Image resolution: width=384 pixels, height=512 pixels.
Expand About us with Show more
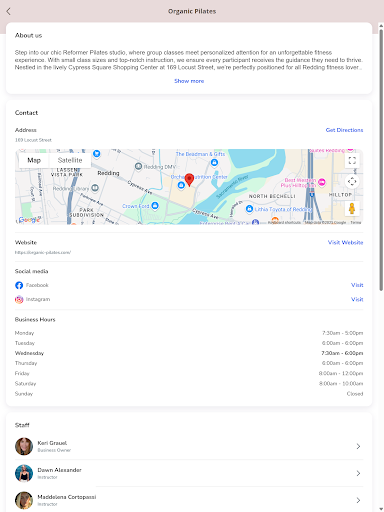coord(189,81)
